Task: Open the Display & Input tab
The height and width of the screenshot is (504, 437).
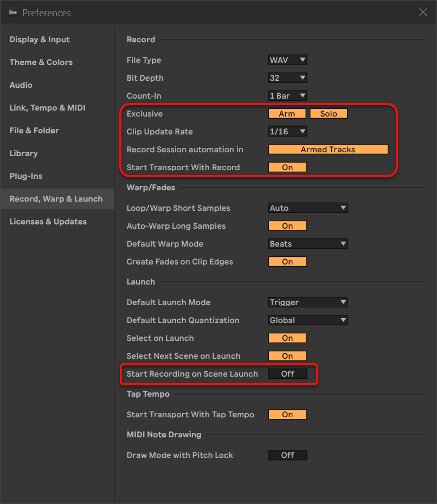Action: 40,40
